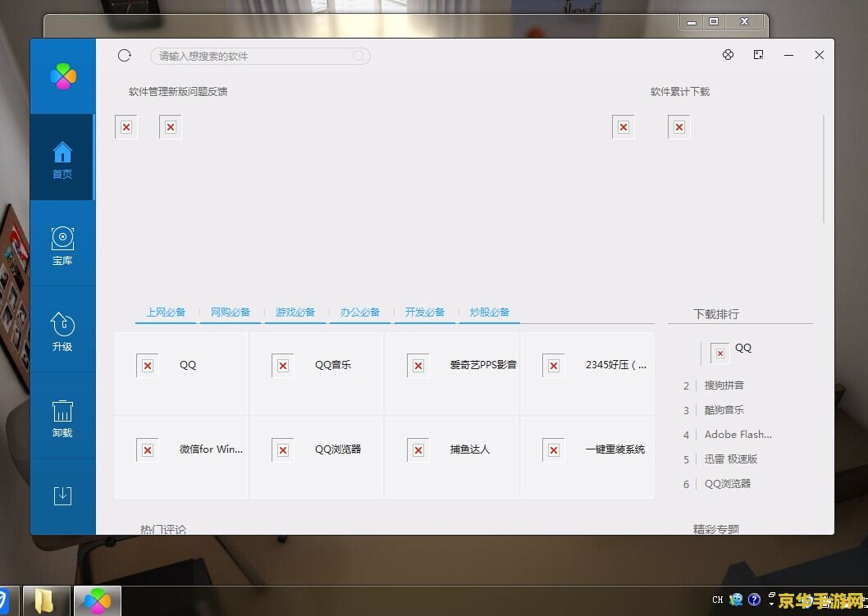
Task: Click first broken image under feedback heading
Action: pyautogui.click(x=126, y=127)
